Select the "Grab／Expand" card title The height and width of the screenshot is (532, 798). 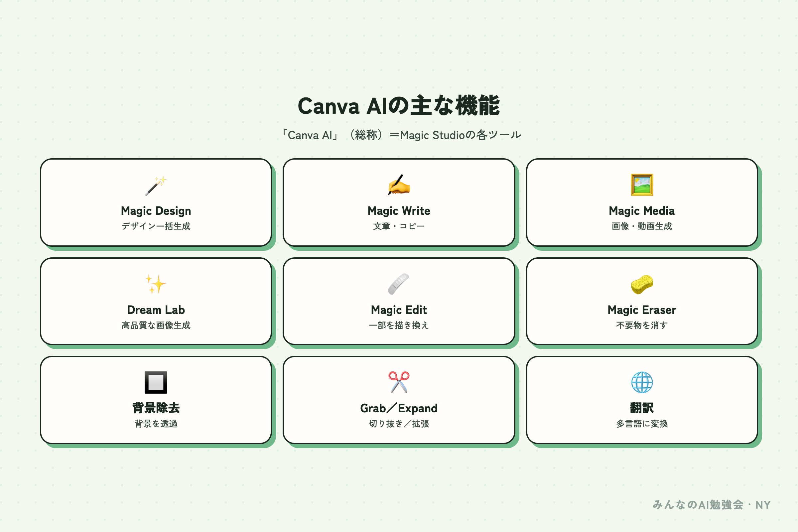(399, 409)
